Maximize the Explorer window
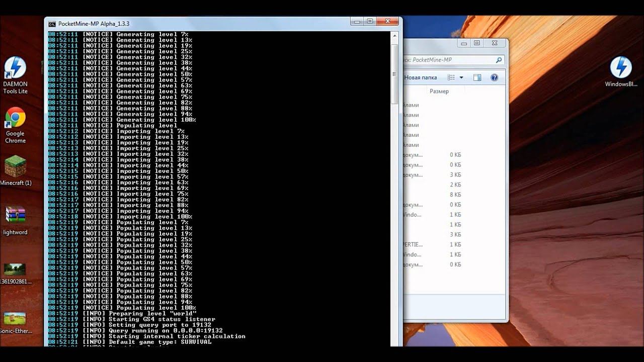Screen dimensions: 644x362 click(x=477, y=43)
